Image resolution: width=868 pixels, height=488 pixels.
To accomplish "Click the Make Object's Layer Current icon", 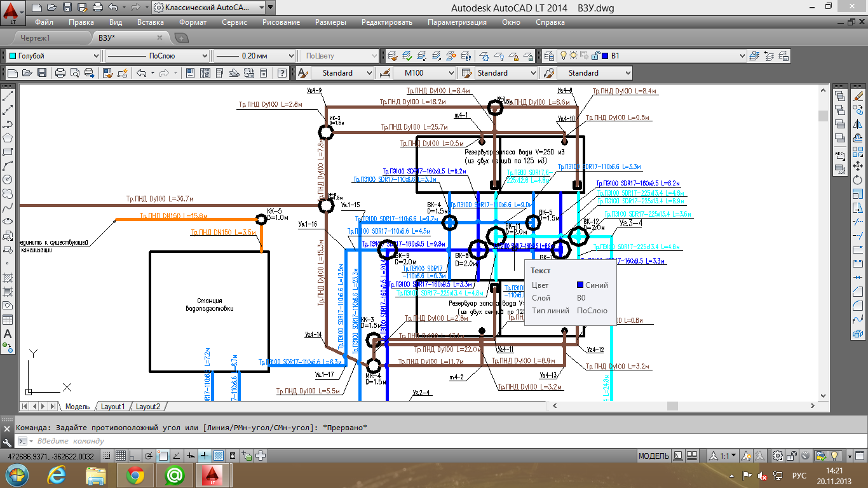I will (x=754, y=55).
